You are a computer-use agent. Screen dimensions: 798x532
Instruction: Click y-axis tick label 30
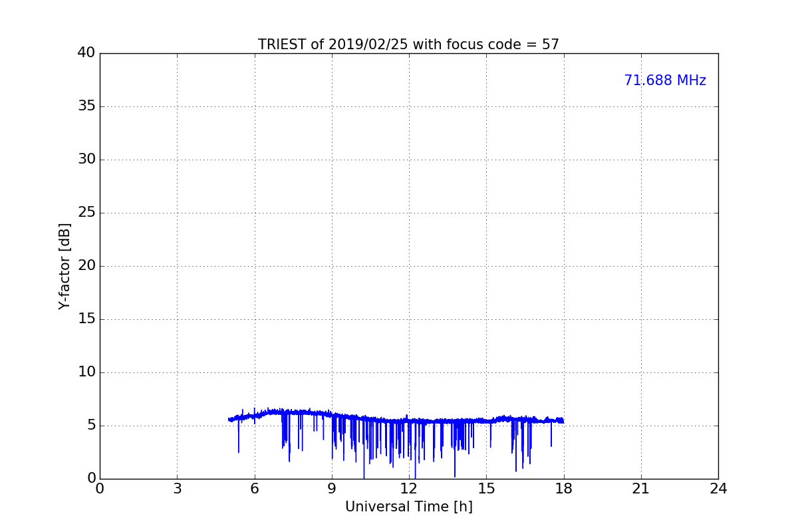86,160
